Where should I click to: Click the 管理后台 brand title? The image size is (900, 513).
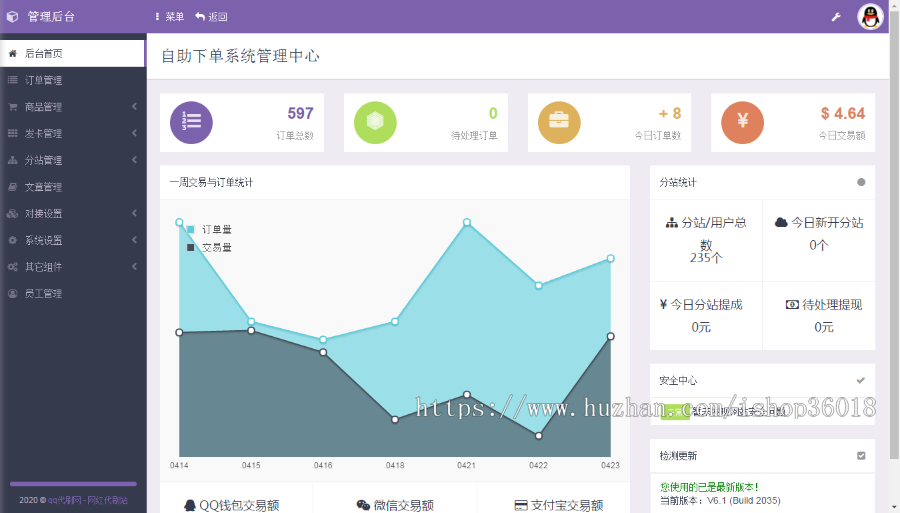(x=51, y=17)
